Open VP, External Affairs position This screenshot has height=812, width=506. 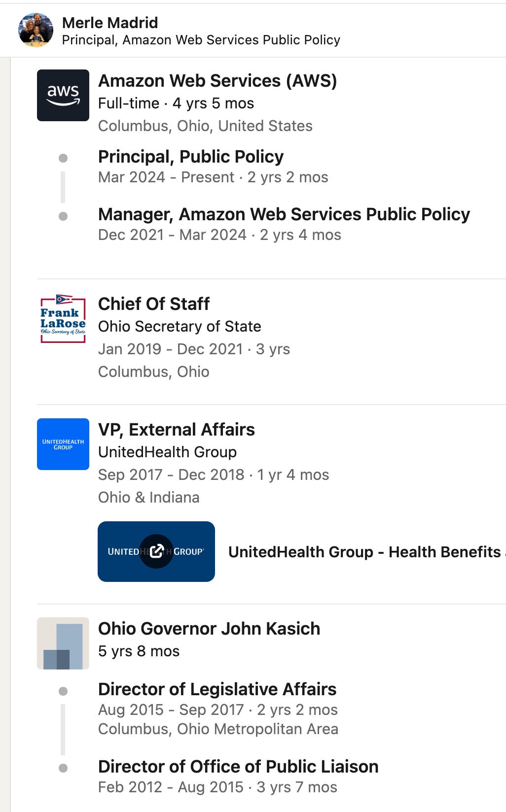point(177,430)
